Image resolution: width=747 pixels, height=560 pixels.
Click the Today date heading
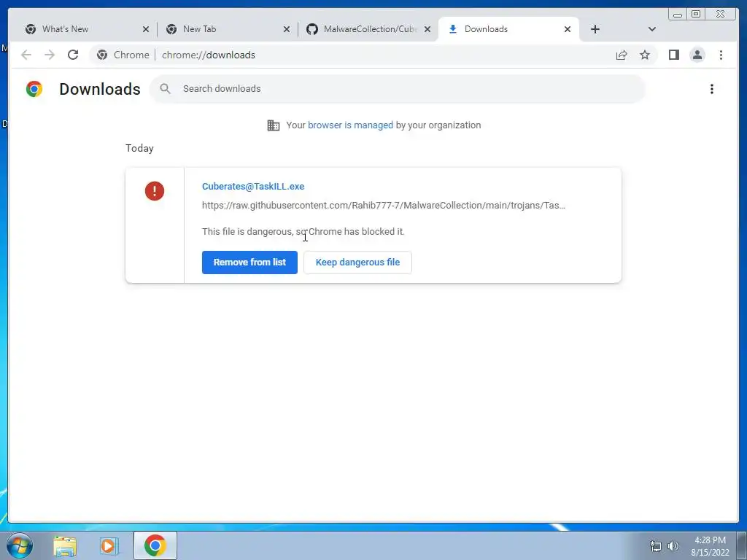[x=139, y=148]
